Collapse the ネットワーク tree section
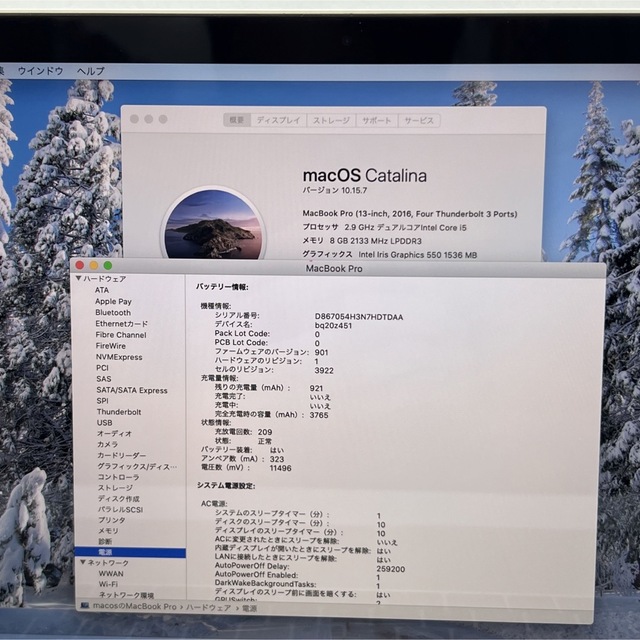This screenshot has width=640, height=640. pos(82,562)
